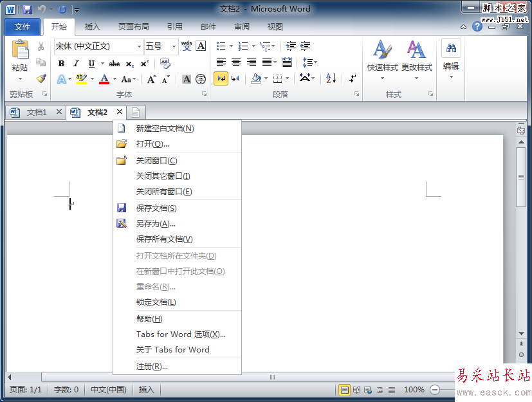Open the Editing binoculars menu
This screenshot has width=532, height=402.
pyautogui.click(x=451, y=59)
